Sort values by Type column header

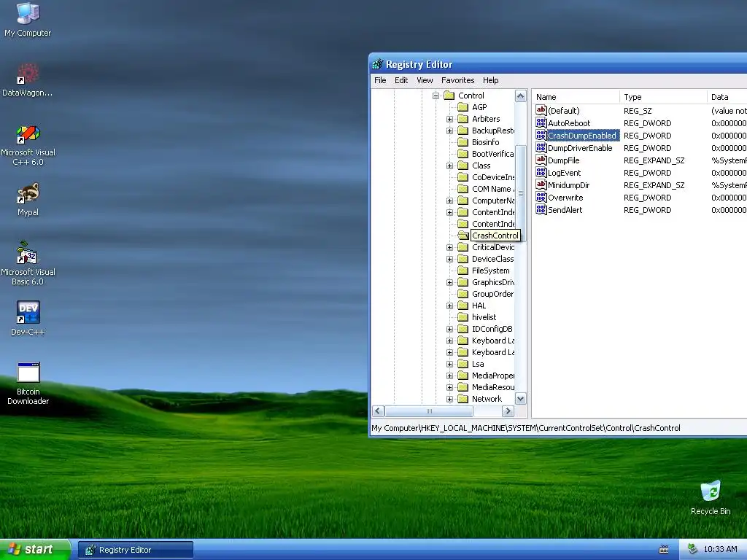click(x=663, y=97)
